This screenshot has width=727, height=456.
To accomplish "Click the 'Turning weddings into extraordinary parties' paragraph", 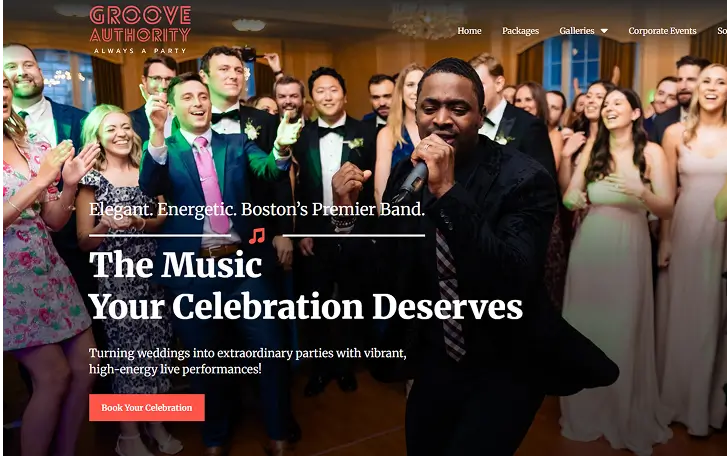I will point(248,361).
